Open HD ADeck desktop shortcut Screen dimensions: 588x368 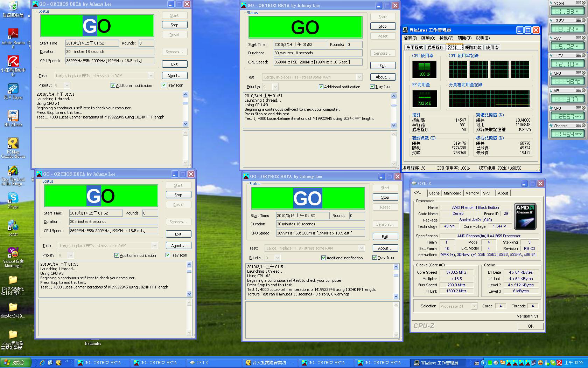13,116
